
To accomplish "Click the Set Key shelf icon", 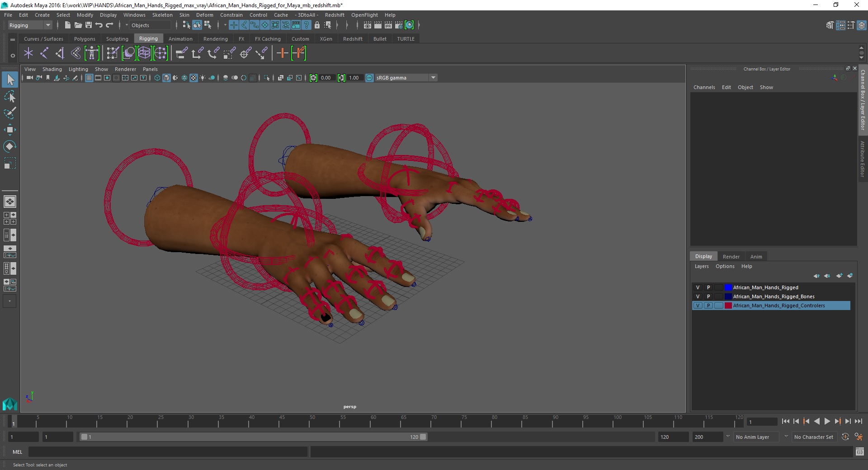I will (x=282, y=53).
